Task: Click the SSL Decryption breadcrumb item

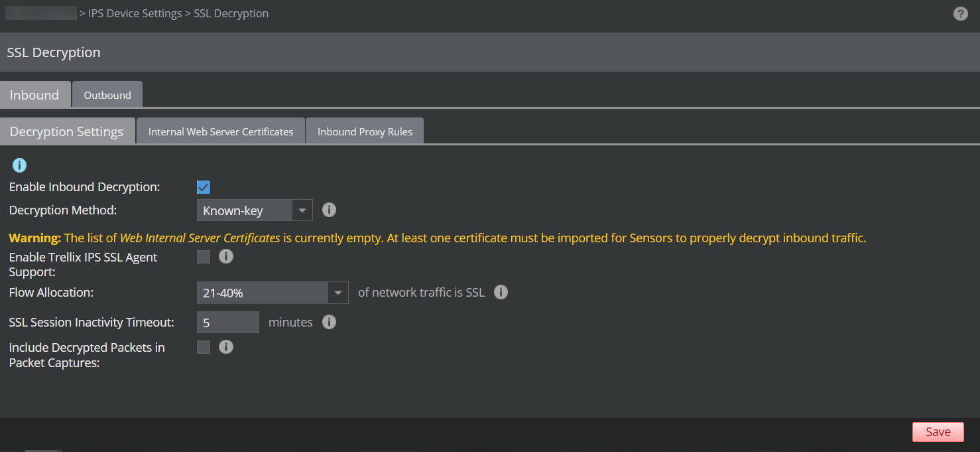Action: click(x=231, y=13)
